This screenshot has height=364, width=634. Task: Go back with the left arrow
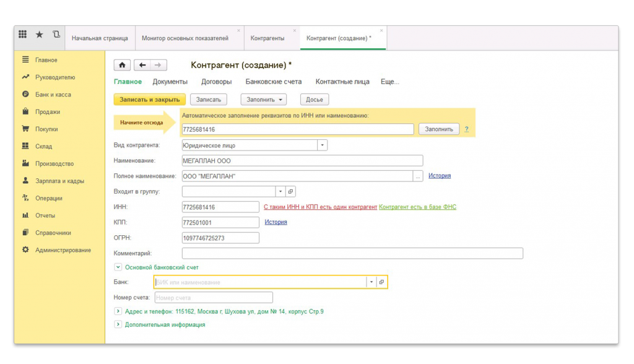pos(142,65)
